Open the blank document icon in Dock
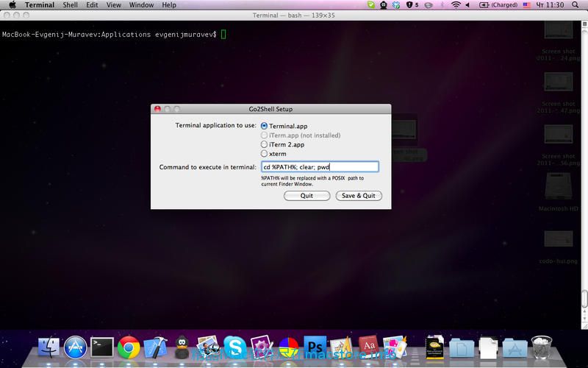This screenshot has width=588, height=368. coord(489,347)
